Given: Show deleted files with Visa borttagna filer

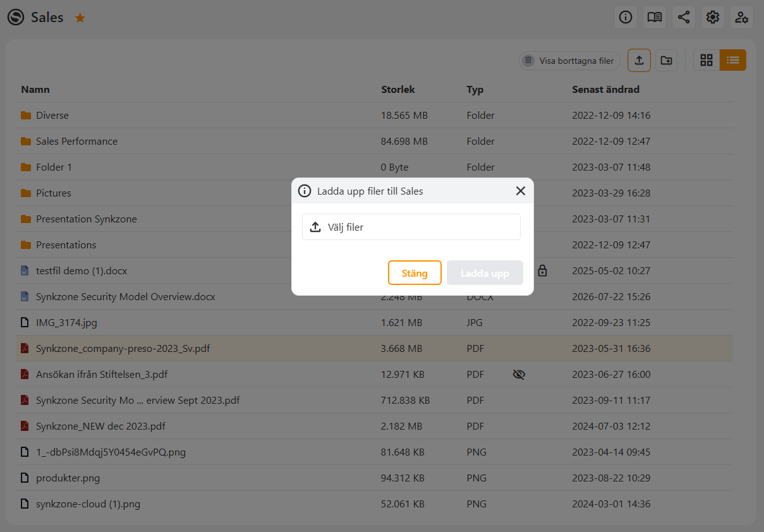Looking at the screenshot, I should [x=570, y=61].
